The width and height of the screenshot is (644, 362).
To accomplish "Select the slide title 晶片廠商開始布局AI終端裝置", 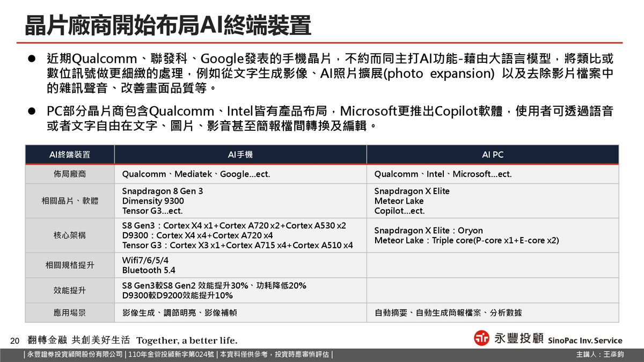I will coord(168,25).
